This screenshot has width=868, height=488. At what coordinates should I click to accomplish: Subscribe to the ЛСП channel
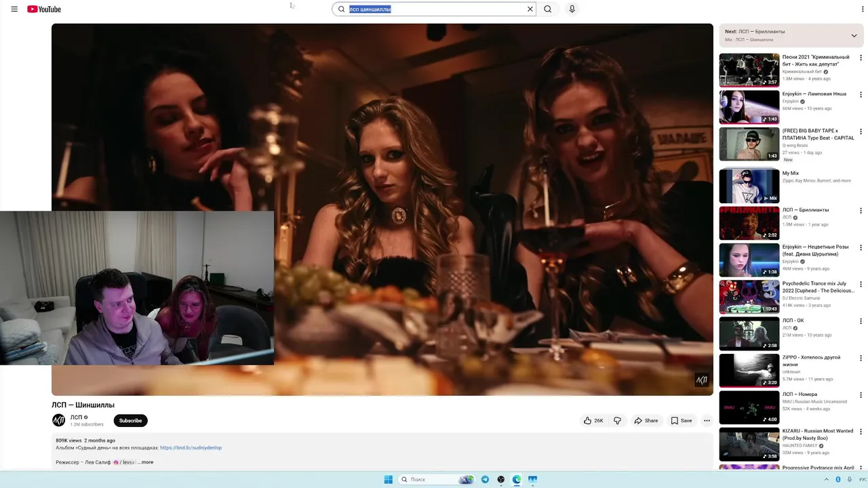[130, 420]
